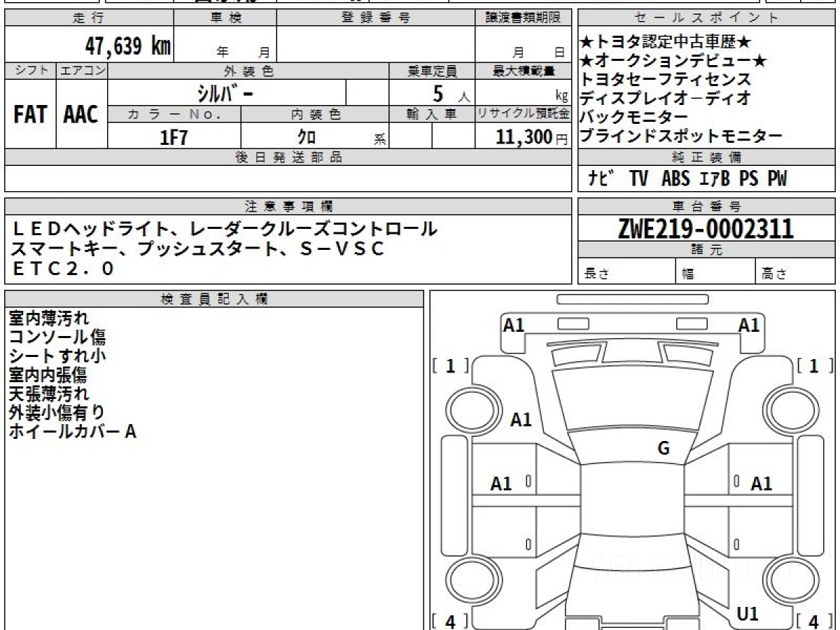The width and height of the screenshot is (840, 630).
Task: Click the 47,639 km mileage value
Action: (x=127, y=46)
